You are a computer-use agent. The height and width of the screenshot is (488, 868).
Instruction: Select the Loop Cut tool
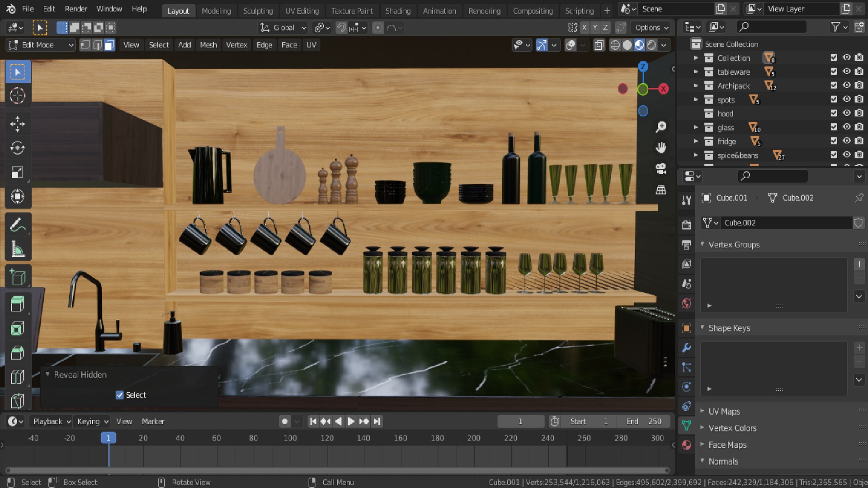click(x=18, y=377)
